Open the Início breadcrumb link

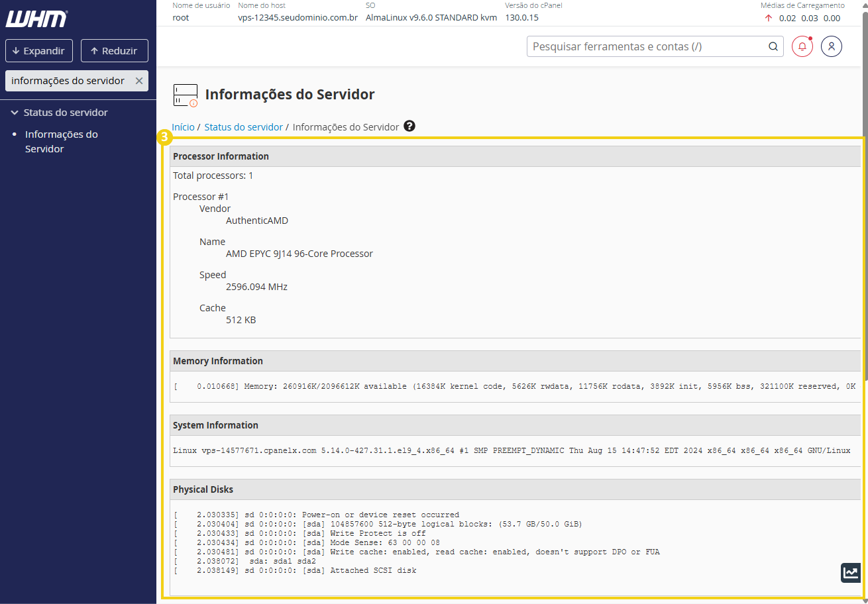[183, 126]
